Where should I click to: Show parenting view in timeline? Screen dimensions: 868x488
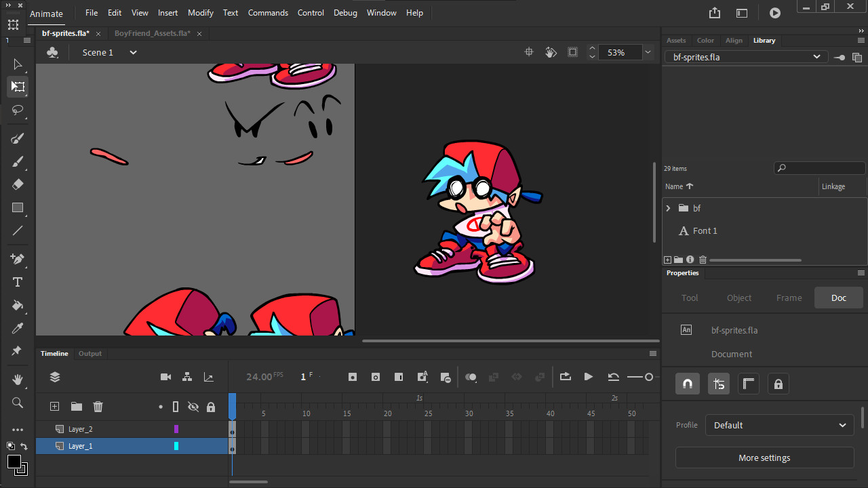(187, 377)
